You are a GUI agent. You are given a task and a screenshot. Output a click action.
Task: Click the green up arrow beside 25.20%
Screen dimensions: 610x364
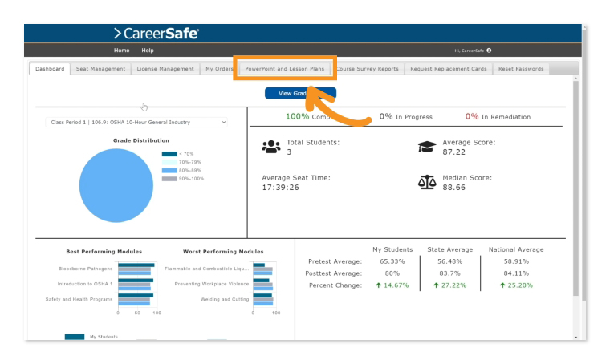pos(502,285)
